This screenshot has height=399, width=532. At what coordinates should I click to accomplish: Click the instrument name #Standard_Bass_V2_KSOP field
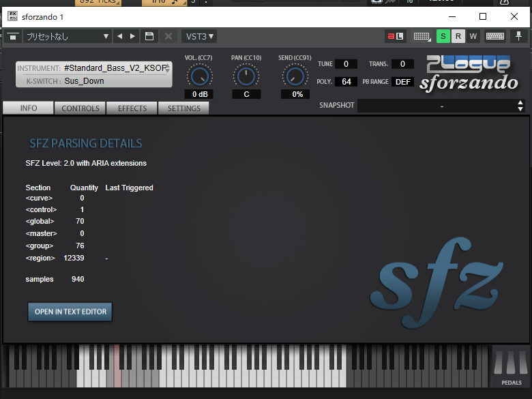pyautogui.click(x=115, y=68)
